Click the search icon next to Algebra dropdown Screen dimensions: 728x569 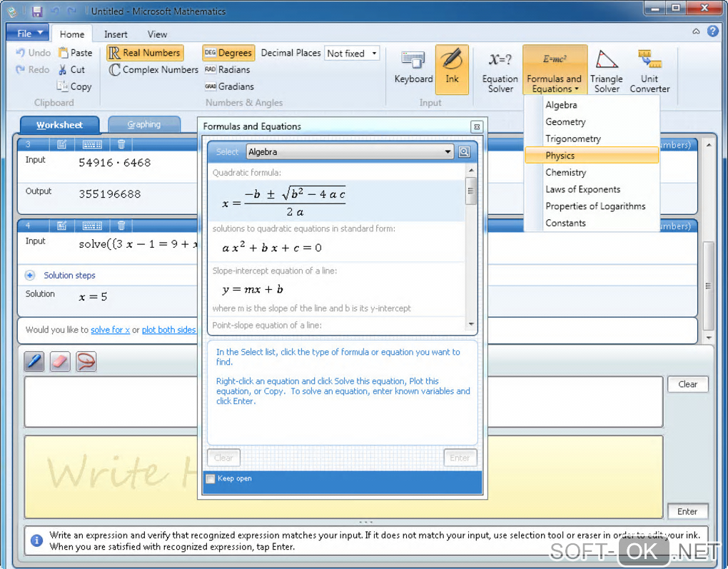(464, 152)
